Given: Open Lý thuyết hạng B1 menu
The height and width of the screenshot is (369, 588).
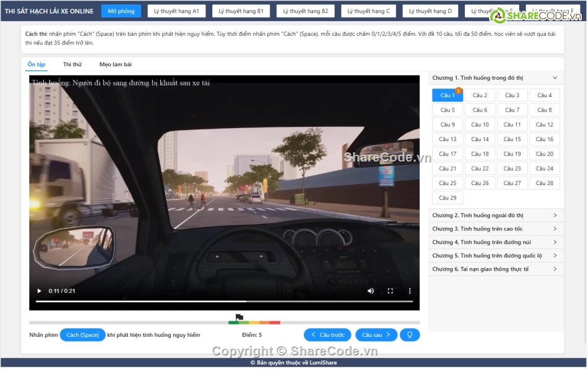Looking at the screenshot, I should click(x=241, y=11).
